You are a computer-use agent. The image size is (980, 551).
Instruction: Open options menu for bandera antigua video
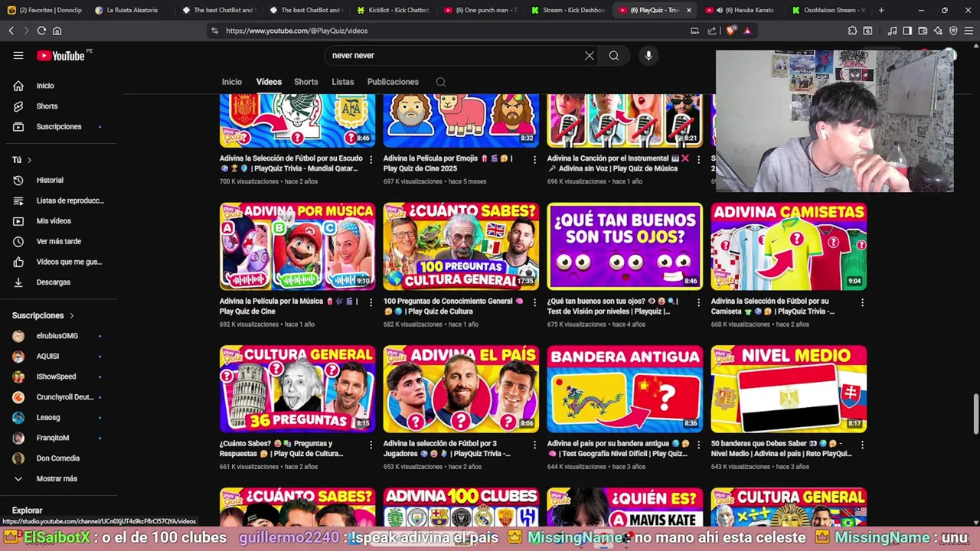[x=698, y=445]
